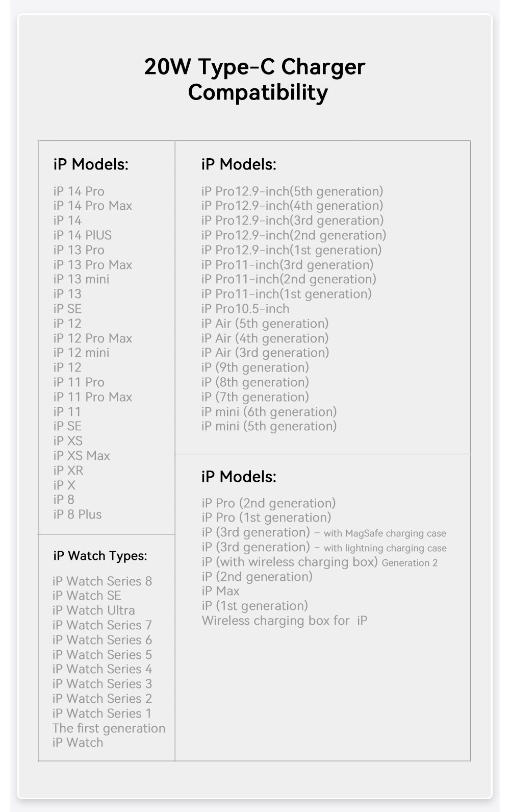Select "iP Watch Series 8" in watch list
The height and width of the screenshot is (812, 510).
(102, 581)
